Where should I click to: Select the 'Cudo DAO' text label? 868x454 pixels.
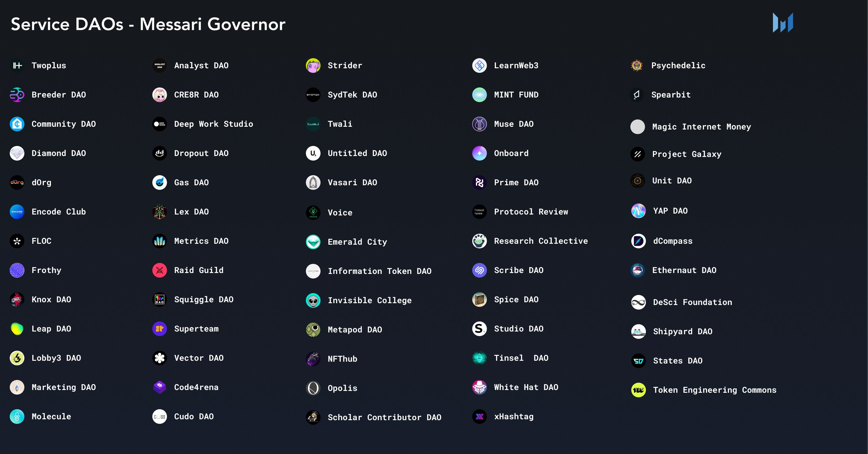tap(194, 417)
